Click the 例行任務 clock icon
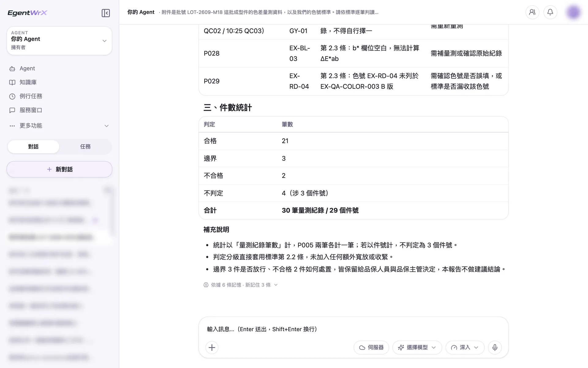Screen dimensions: 588x368 pos(12,96)
